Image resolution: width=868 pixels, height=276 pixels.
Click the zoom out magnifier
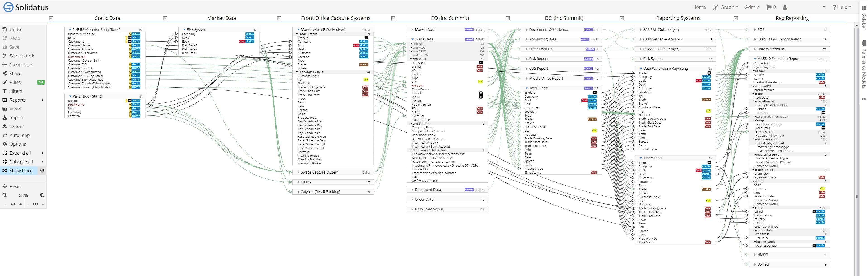click(5, 195)
